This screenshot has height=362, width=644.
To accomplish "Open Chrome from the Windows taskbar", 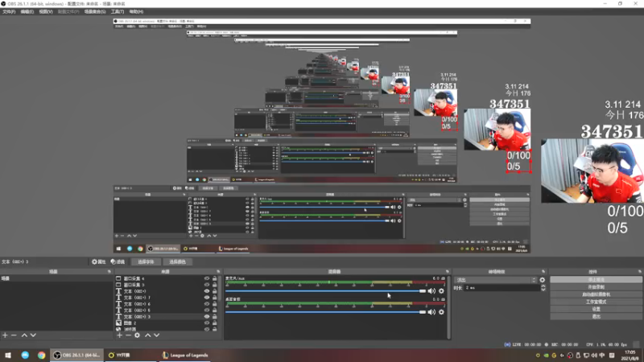I will tap(41, 356).
